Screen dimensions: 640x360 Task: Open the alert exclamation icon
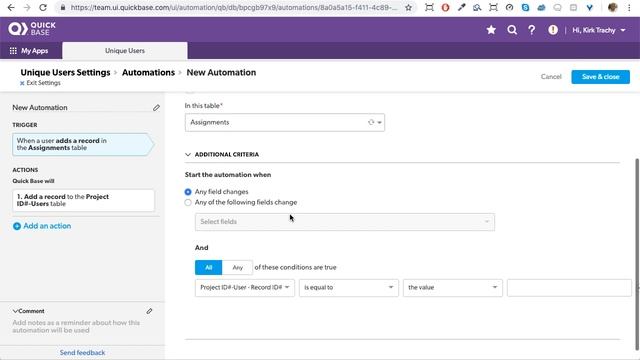[553, 30]
